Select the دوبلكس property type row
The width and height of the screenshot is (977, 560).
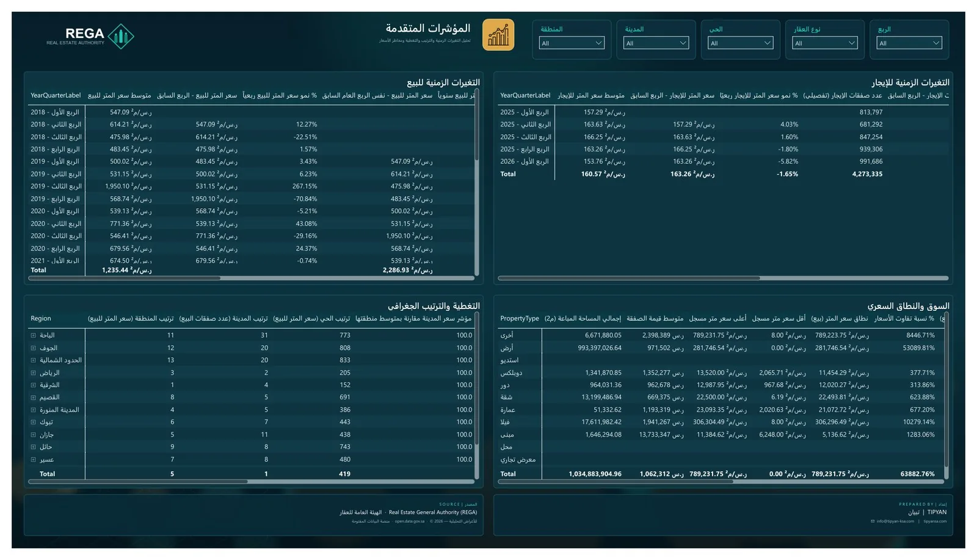point(511,373)
